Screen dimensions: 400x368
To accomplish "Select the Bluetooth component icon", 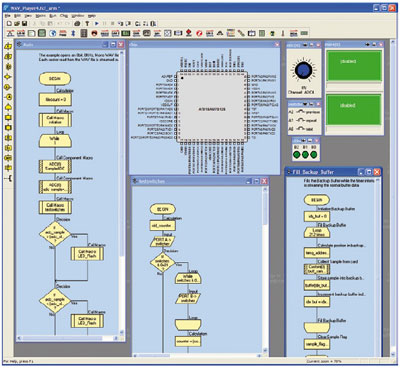I will [x=73, y=33].
